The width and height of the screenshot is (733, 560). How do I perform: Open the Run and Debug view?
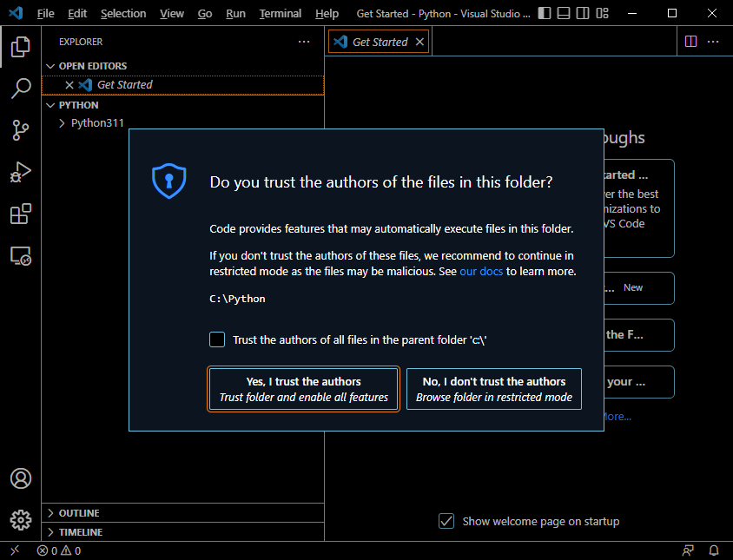(x=21, y=172)
